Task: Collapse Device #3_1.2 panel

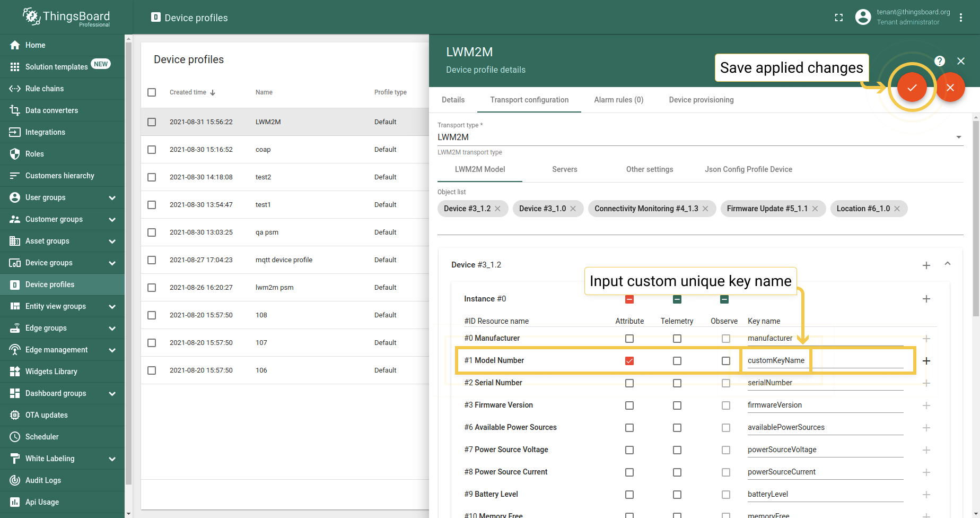Action: [948, 264]
